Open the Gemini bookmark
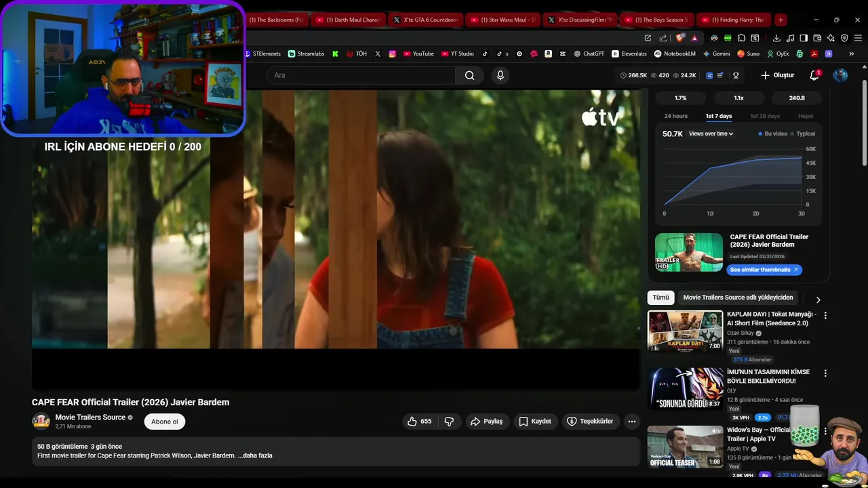The width and height of the screenshot is (868, 488). coord(716,54)
